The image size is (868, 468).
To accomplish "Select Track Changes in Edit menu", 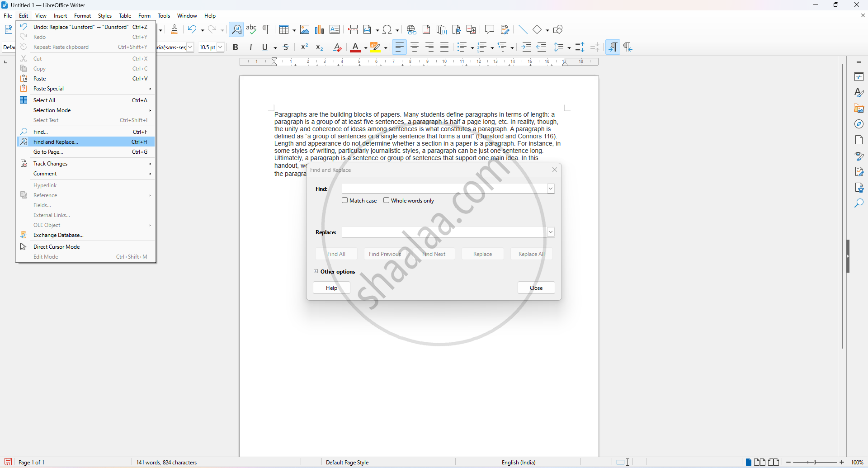I will (x=51, y=164).
